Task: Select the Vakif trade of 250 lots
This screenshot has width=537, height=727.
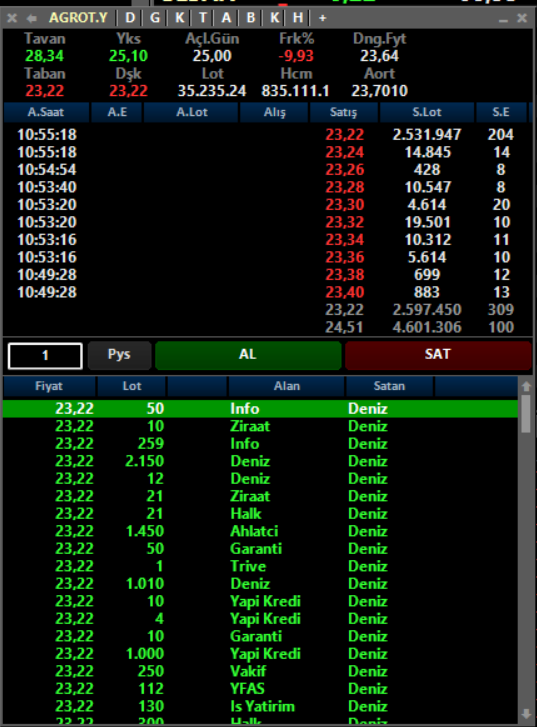Action: click(x=260, y=671)
